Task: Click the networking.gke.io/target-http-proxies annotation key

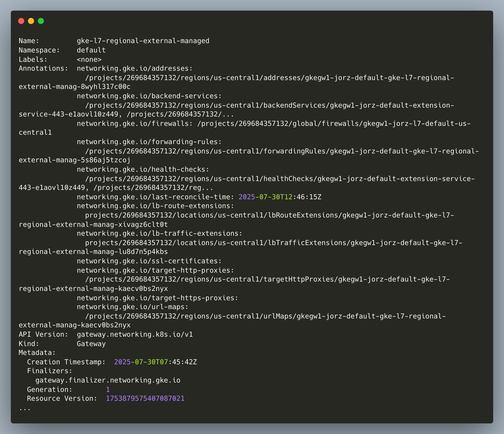Action: [155, 270]
